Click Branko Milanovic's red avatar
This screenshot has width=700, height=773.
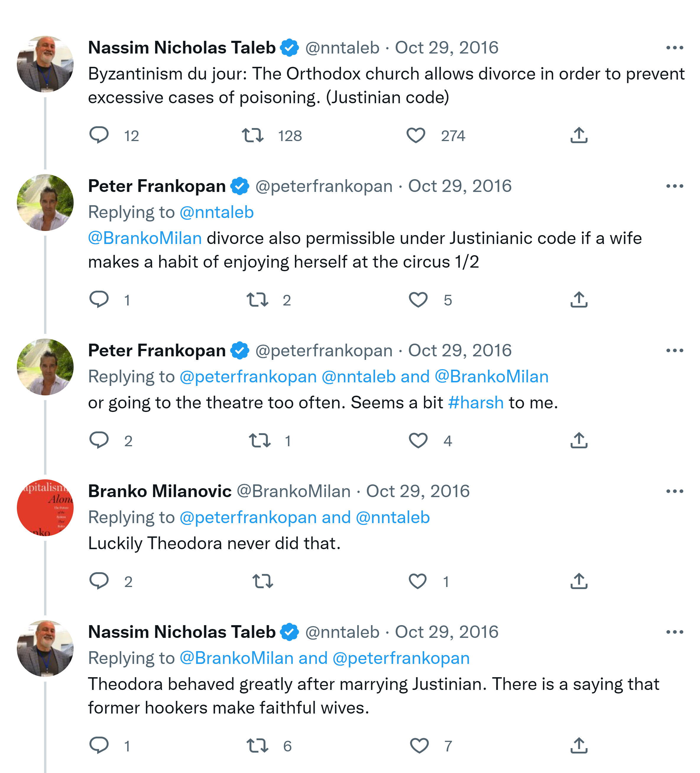pos(45,507)
